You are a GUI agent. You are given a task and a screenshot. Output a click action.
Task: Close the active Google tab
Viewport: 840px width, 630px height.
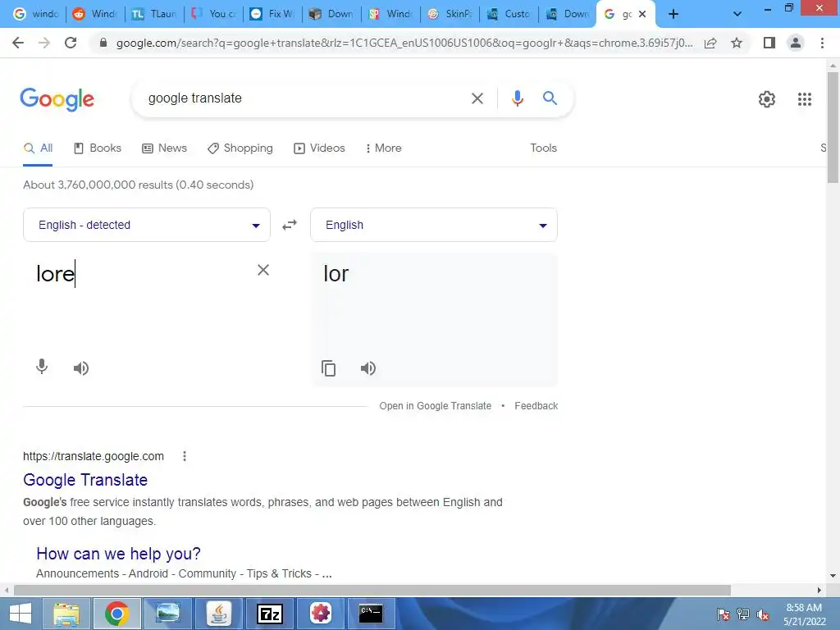point(642,15)
